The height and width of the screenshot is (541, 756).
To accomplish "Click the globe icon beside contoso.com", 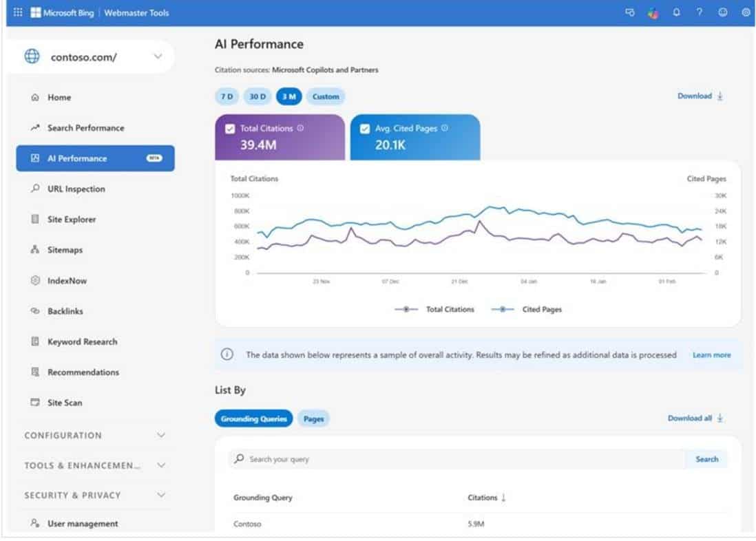I will point(32,56).
